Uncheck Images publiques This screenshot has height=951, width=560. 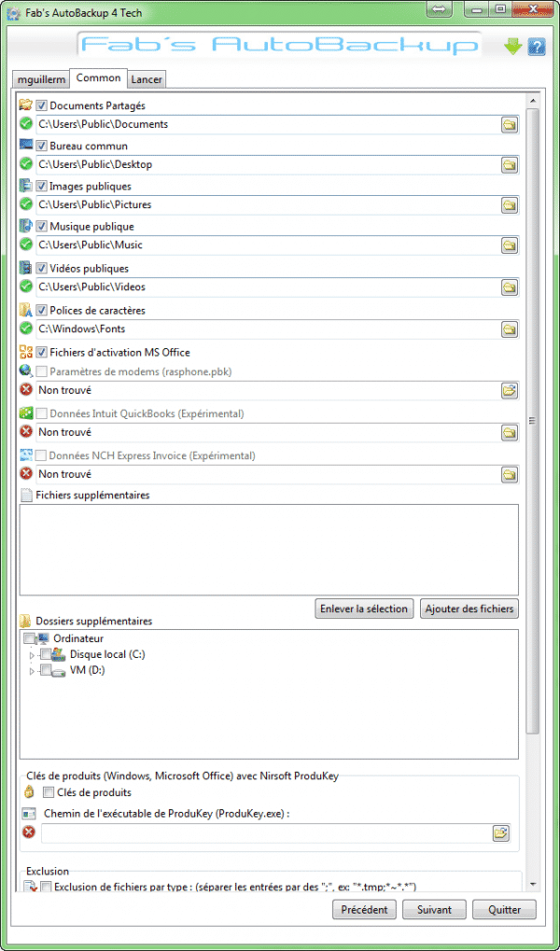41,187
